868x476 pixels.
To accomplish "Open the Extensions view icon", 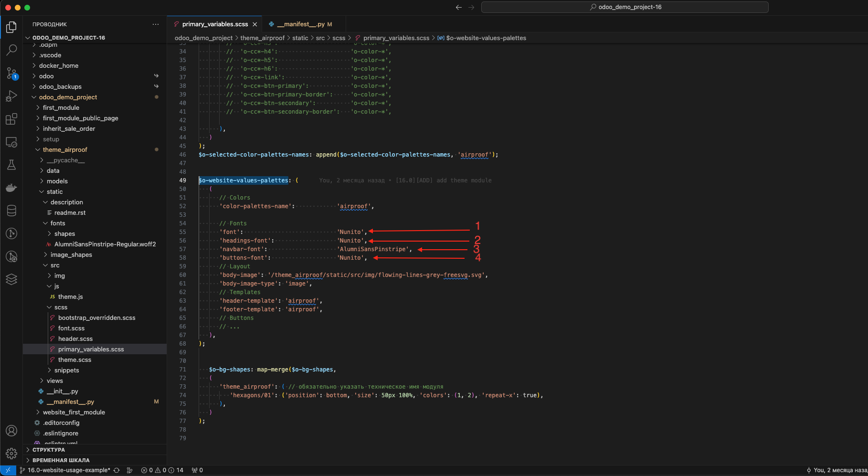I will tap(11, 119).
